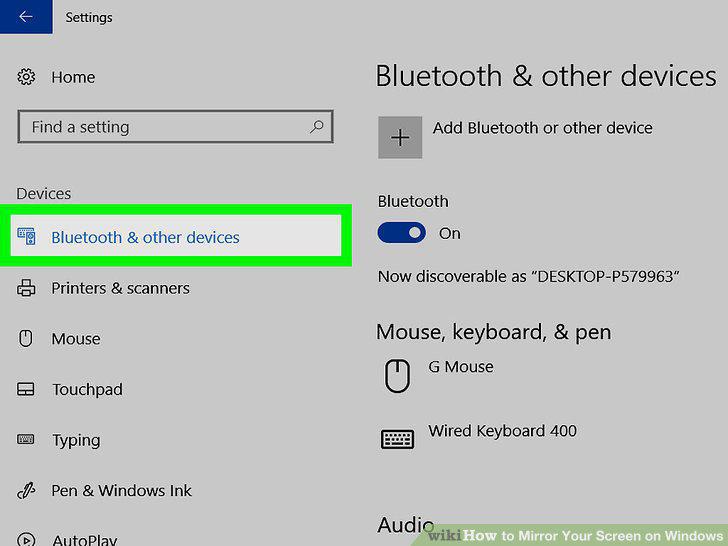Open the Mouse settings page
Screen dimensions: 728x546
pos(76,338)
